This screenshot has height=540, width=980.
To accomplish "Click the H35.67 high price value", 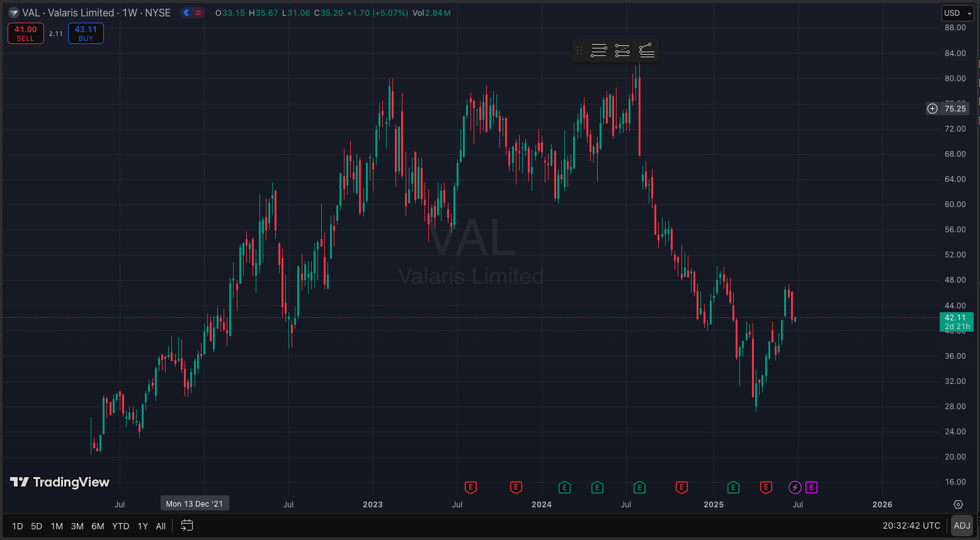I will (x=263, y=13).
